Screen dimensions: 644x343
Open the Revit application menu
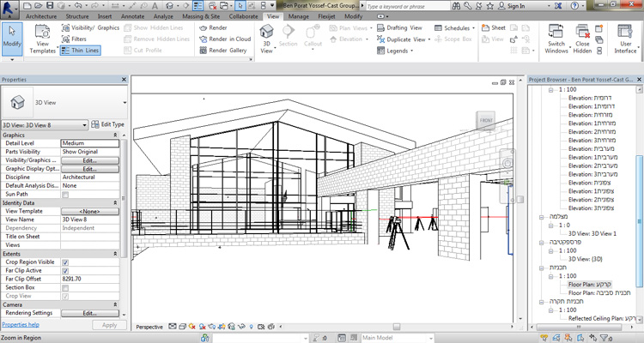[9, 9]
